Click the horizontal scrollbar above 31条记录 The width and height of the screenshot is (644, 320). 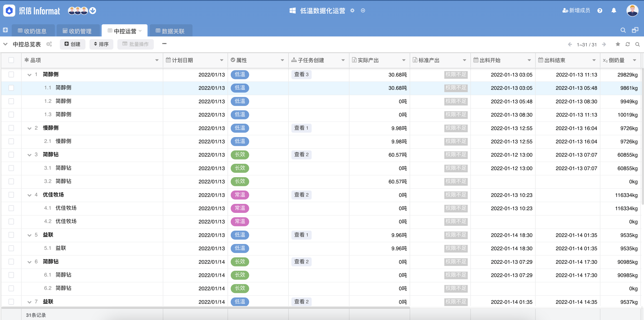206,307
